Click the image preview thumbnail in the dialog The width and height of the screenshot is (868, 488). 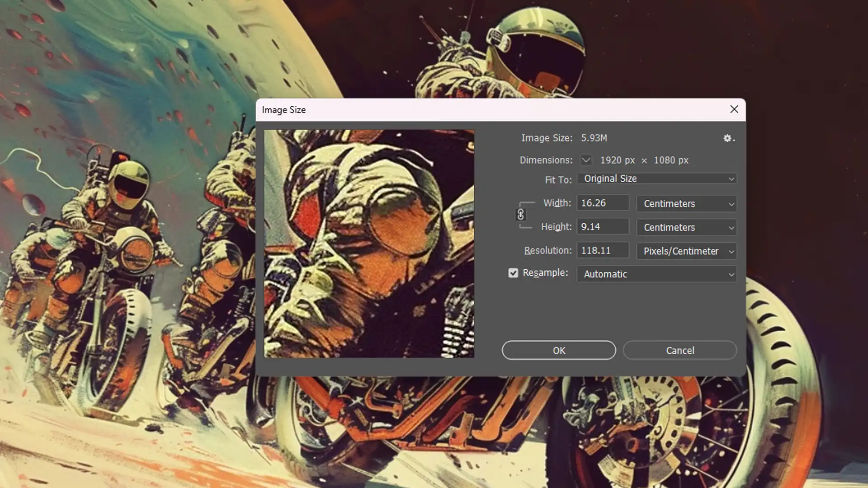click(x=369, y=244)
